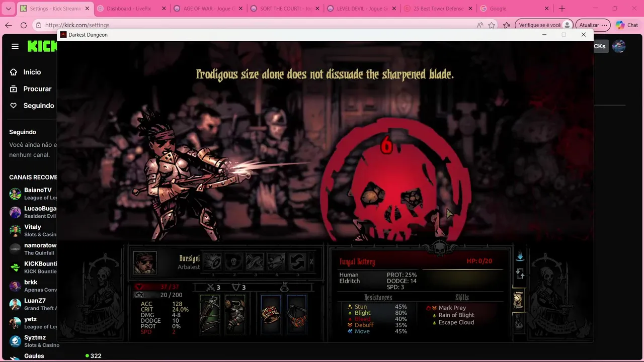The width and height of the screenshot is (644, 362).
Task: Click the Atualizar browser button
Action: (593, 25)
